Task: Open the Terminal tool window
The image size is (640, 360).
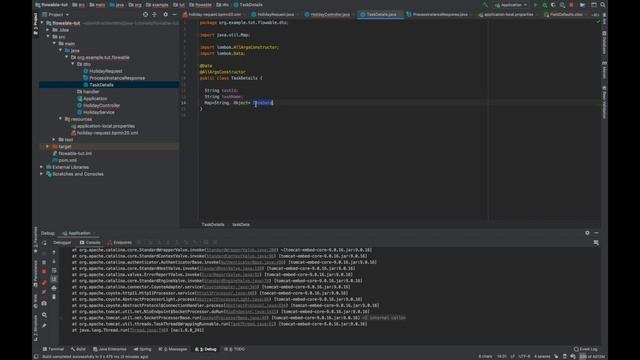Action: point(53,349)
